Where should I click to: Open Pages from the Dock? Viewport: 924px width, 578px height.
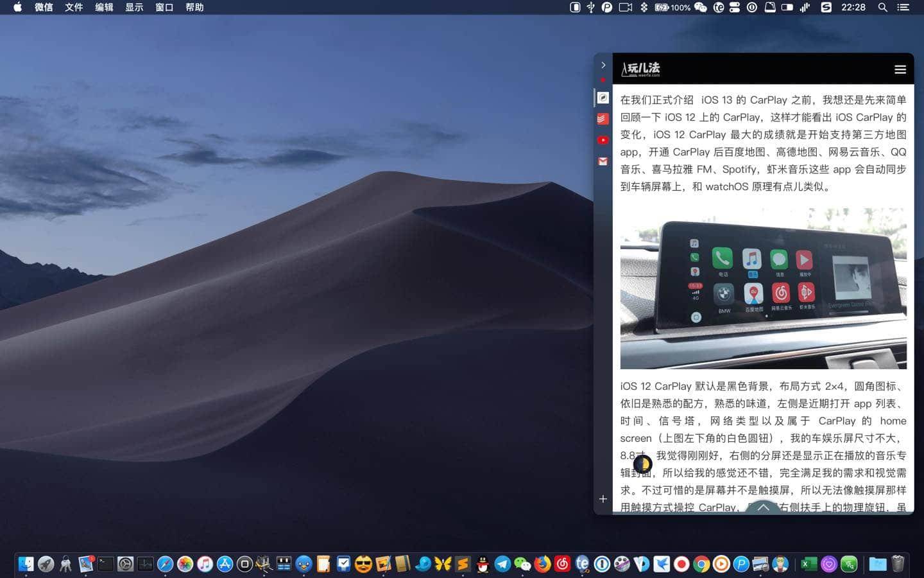[324, 564]
